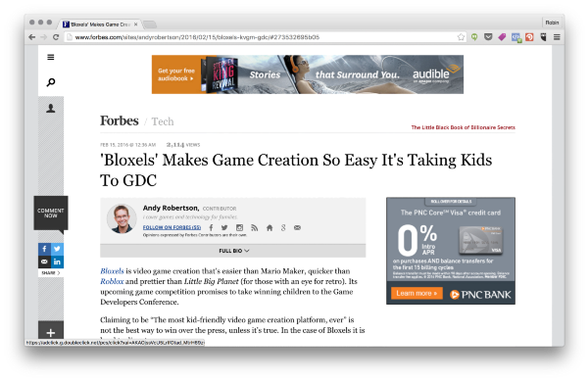
Task: Open Chrome's main menu button
Action: [557, 37]
